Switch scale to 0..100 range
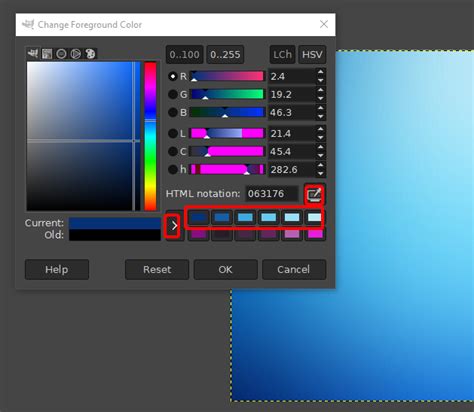The width and height of the screenshot is (474, 412). (184, 54)
